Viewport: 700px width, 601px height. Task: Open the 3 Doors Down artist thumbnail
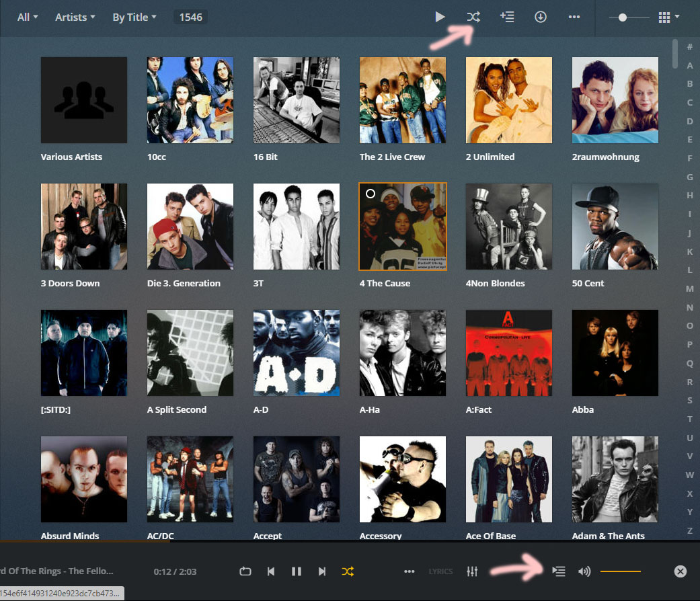pos(84,226)
